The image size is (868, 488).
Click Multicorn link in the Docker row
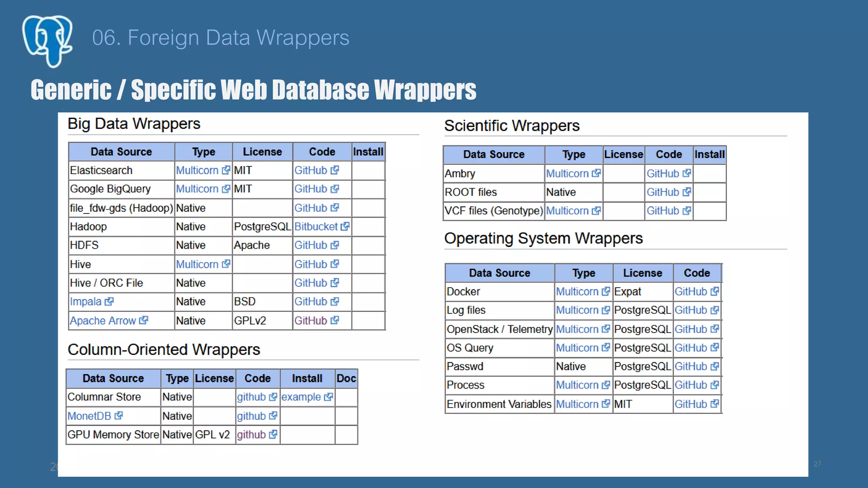[x=583, y=291]
